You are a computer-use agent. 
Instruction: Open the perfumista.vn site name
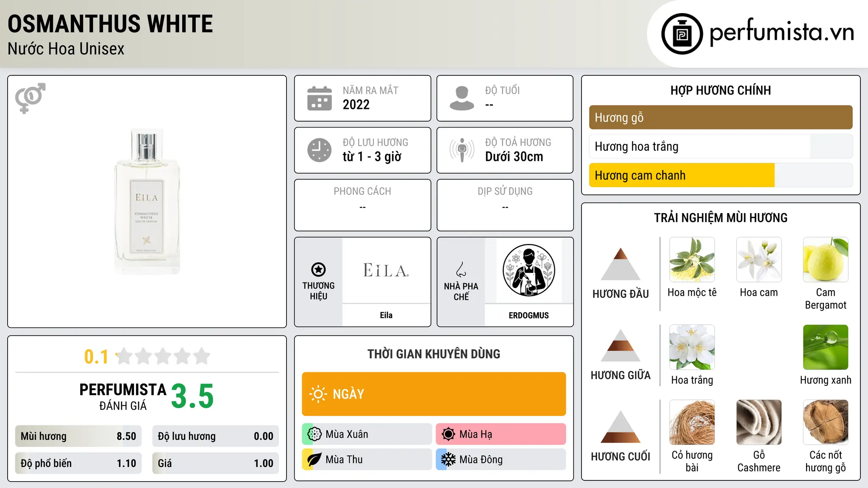tap(782, 32)
